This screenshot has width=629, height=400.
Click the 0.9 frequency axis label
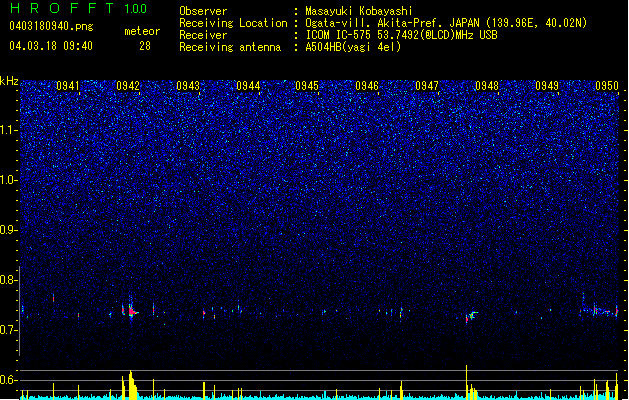[9, 230]
